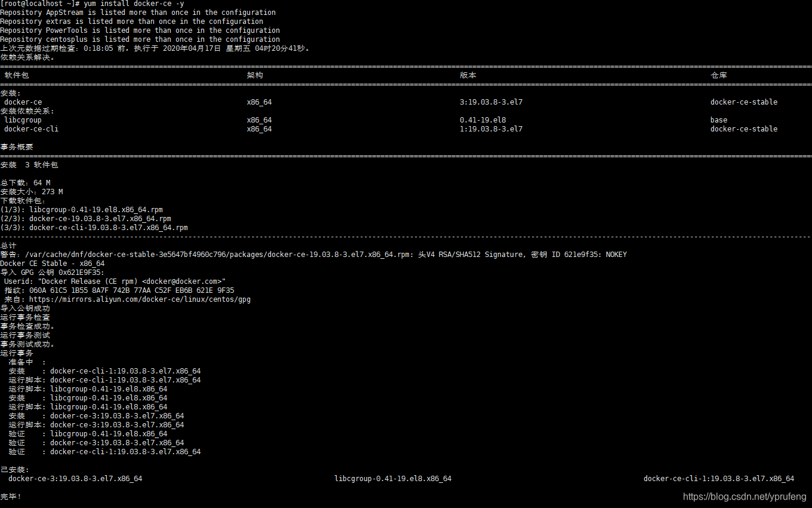Click 'docker-ce-3:19.03.8-3.el7.x86_64' under 已安装
Viewport: 812px width, 508px height.
point(75,479)
